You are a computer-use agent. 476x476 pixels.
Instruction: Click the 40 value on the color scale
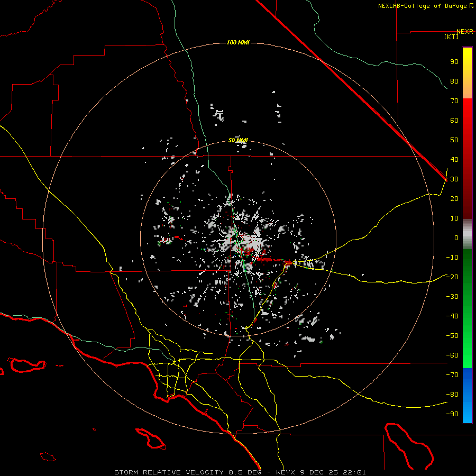click(454, 160)
